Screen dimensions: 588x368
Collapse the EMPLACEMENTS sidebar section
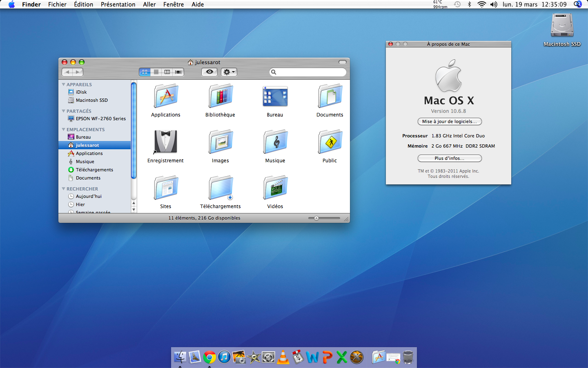point(64,130)
